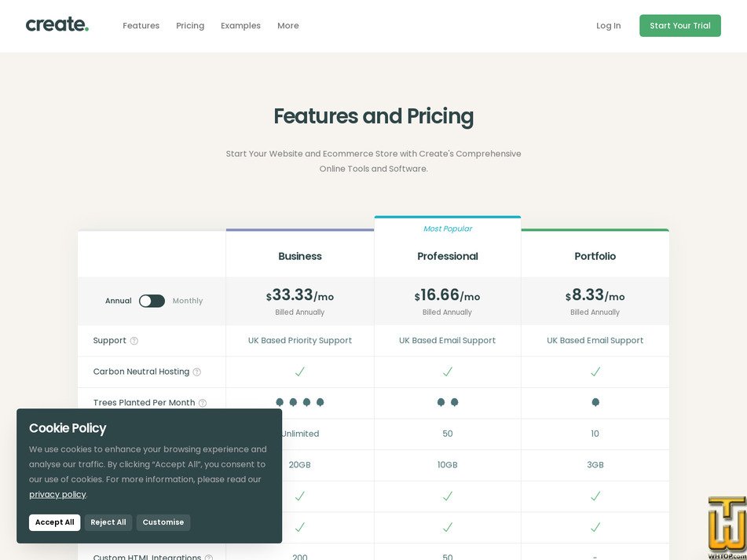
Task: Click the Trees Planted Per Month label
Action: (x=144, y=402)
